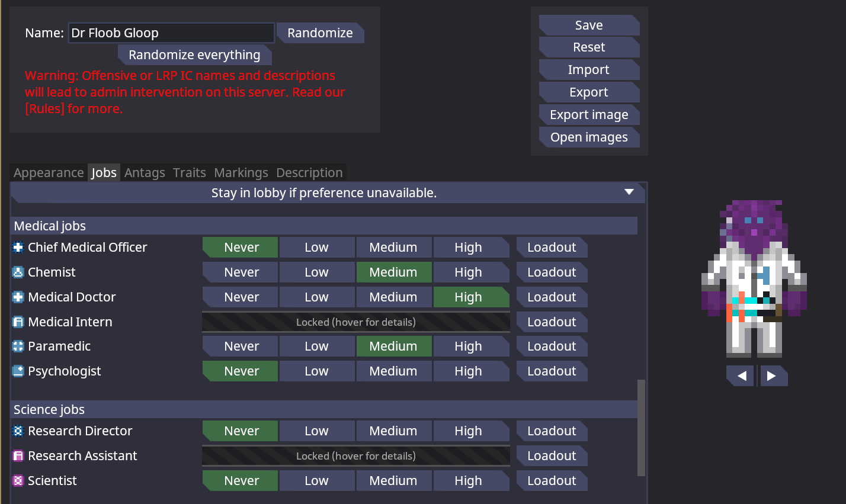The width and height of the screenshot is (846, 504).
Task: Switch to the Appearance tab
Action: point(49,173)
